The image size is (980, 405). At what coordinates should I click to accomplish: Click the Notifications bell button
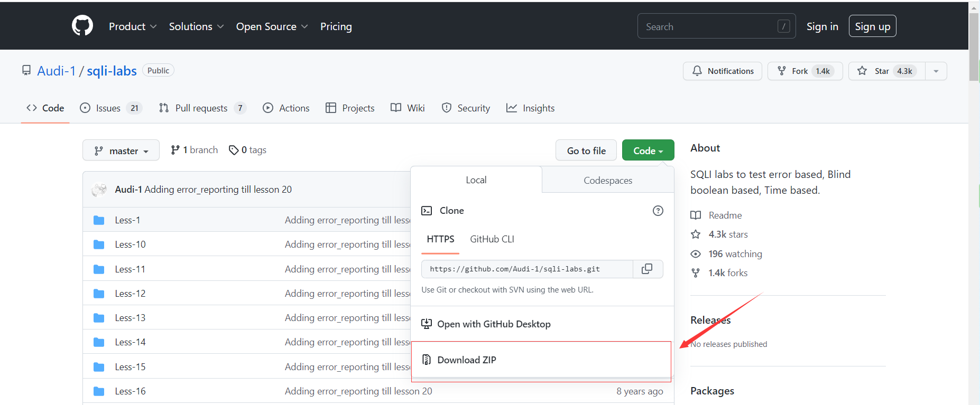(x=722, y=71)
